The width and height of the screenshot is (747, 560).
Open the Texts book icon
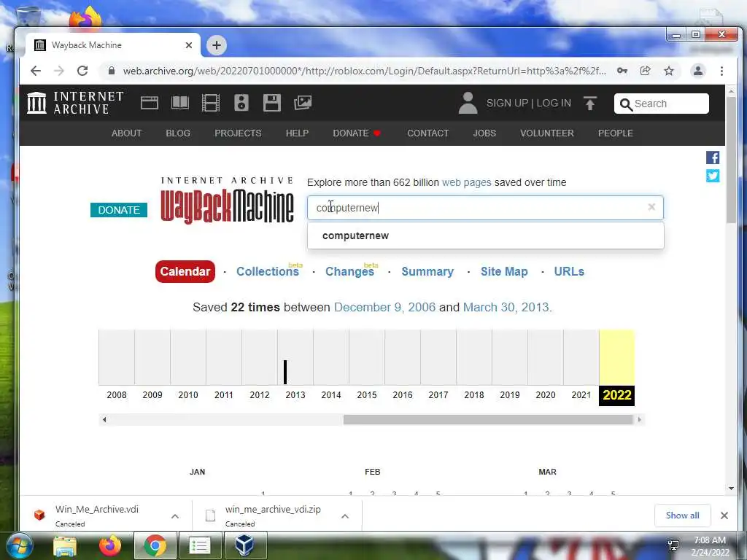180,103
